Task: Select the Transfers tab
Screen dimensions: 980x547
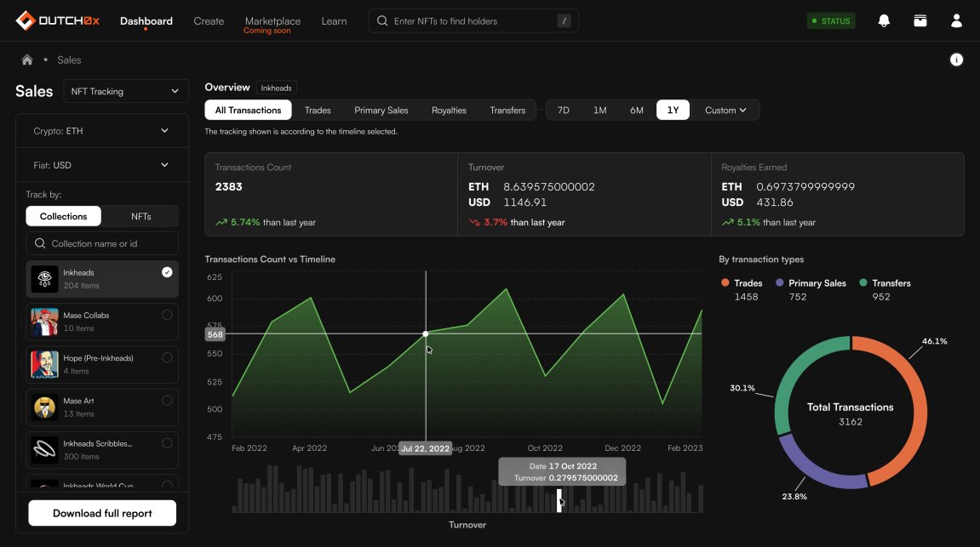Action: 507,110
